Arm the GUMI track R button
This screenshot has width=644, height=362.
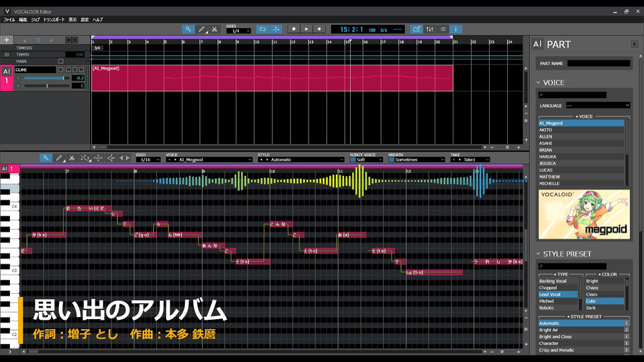click(81, 70)
